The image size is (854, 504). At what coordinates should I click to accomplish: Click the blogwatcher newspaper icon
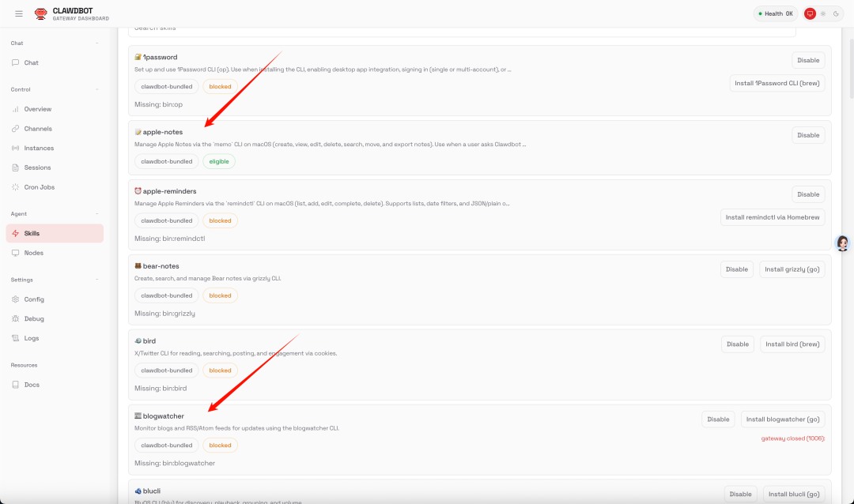[x=138, y=416]
